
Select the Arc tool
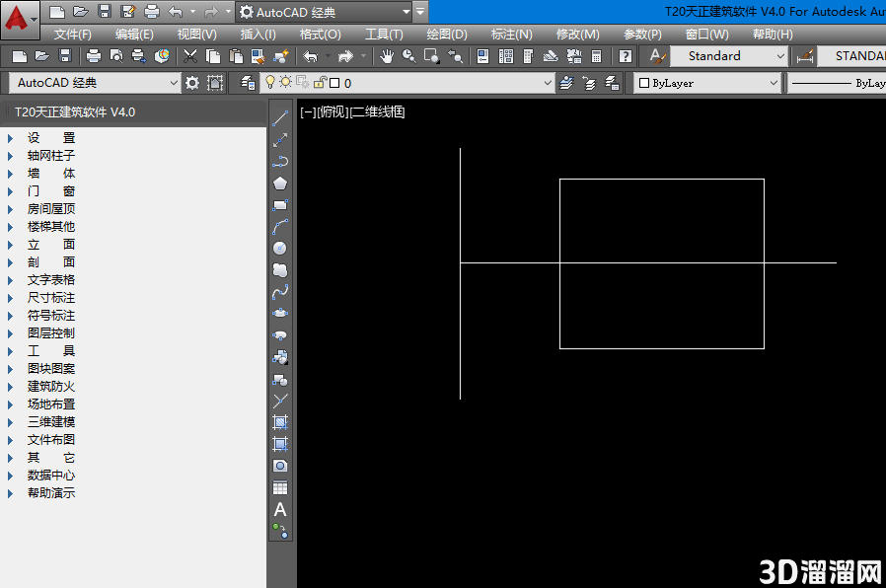point(280,227)
